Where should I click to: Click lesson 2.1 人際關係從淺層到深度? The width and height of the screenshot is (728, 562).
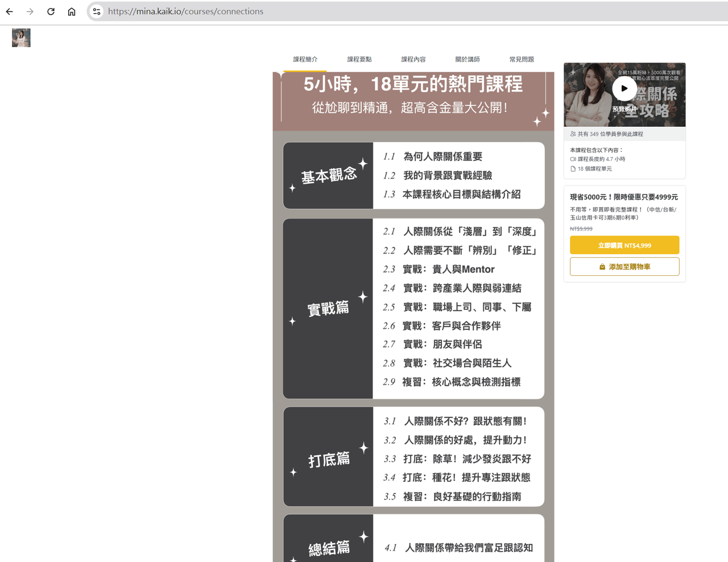click(460, 232)
